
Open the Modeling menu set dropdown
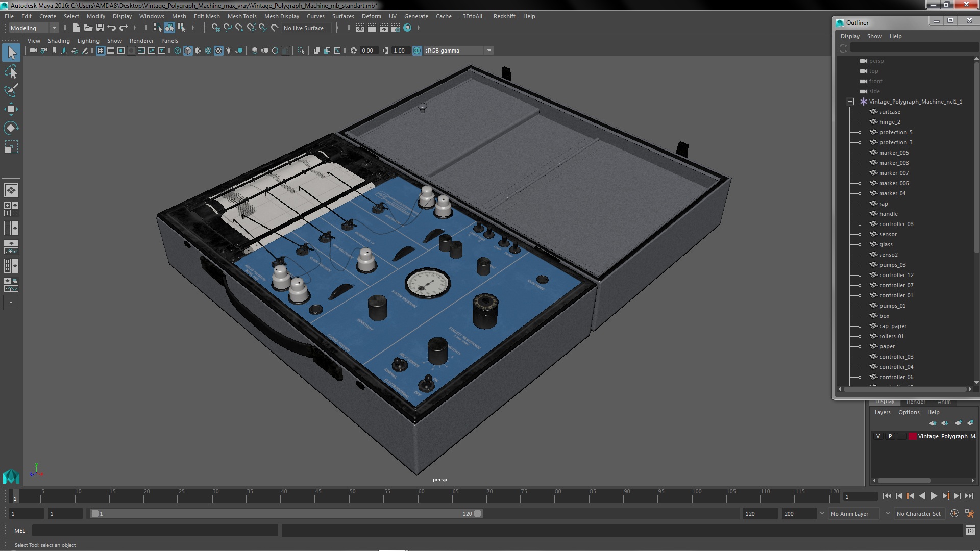[34, 28]
